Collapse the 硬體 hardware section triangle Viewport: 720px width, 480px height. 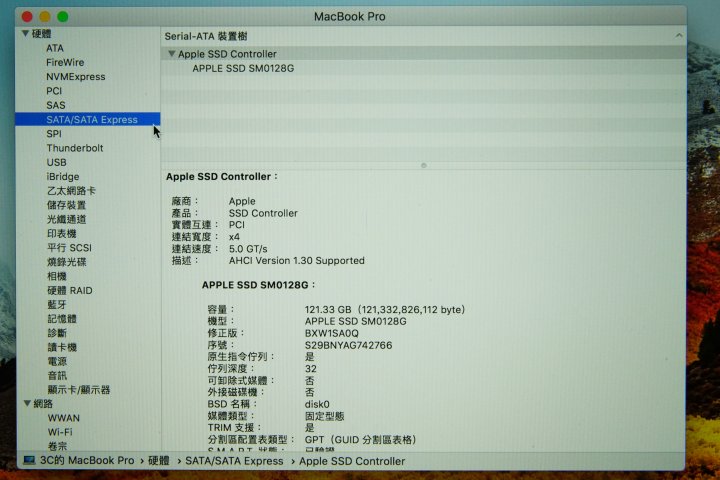26,34
